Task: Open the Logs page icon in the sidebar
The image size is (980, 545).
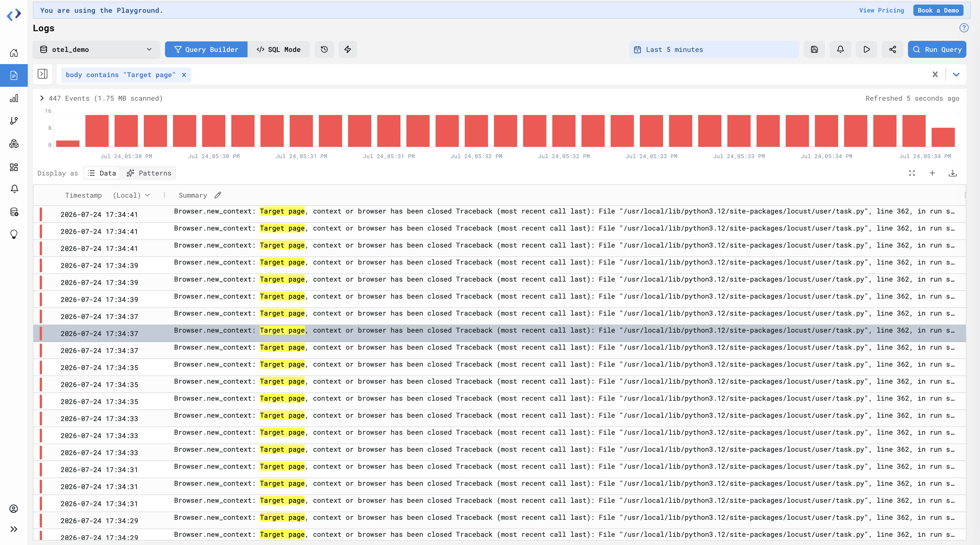Action: pos(14,75)
